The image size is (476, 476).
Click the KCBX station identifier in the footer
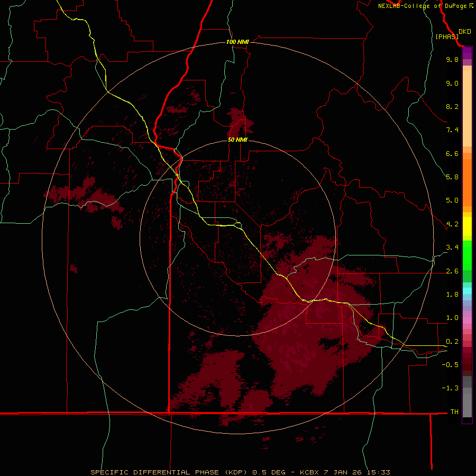click(x=309, y=472)
